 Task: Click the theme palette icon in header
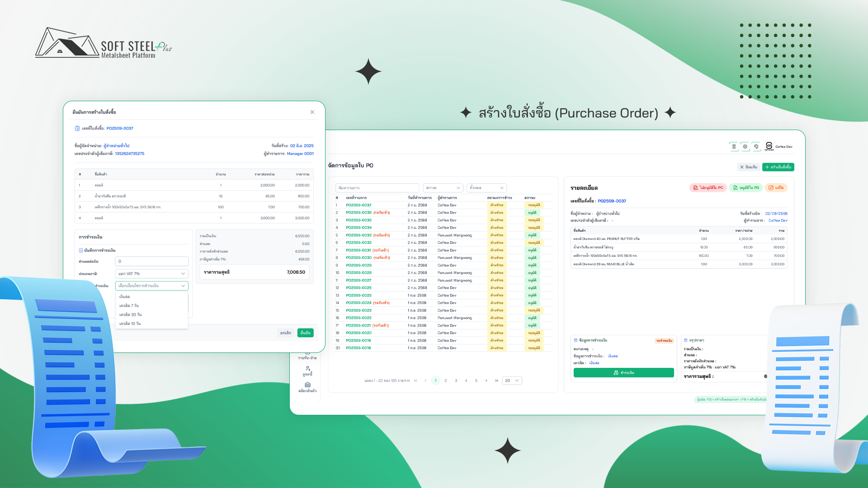tap(756, 146)
